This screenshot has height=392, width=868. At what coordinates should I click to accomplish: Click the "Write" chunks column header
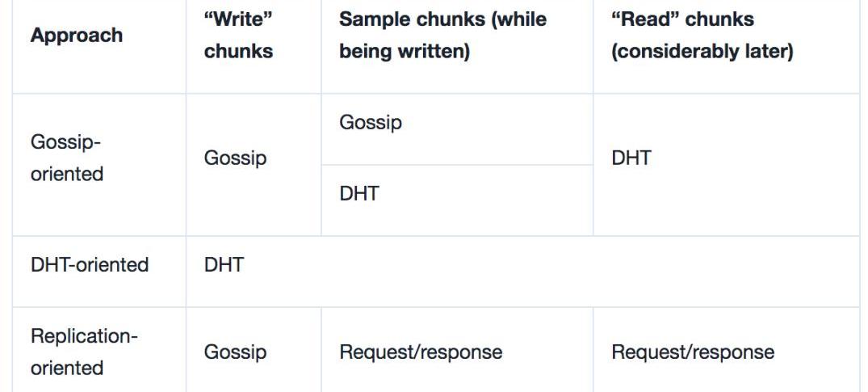click(x=238, y=36)
